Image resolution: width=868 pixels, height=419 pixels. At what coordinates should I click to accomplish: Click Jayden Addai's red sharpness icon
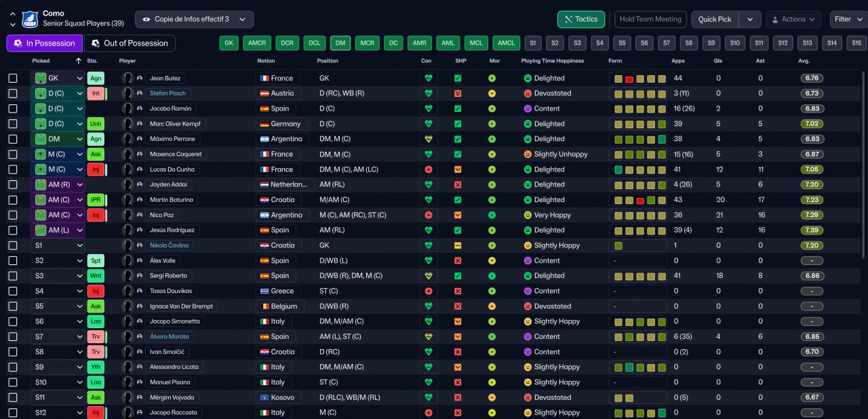(x=458, y=184)
